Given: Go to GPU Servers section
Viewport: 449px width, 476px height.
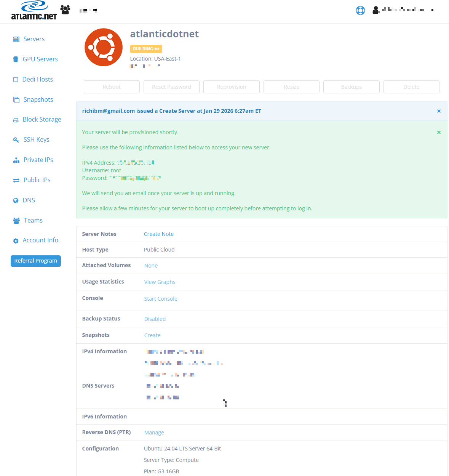Looking at the screenshot, I should 40,59.
